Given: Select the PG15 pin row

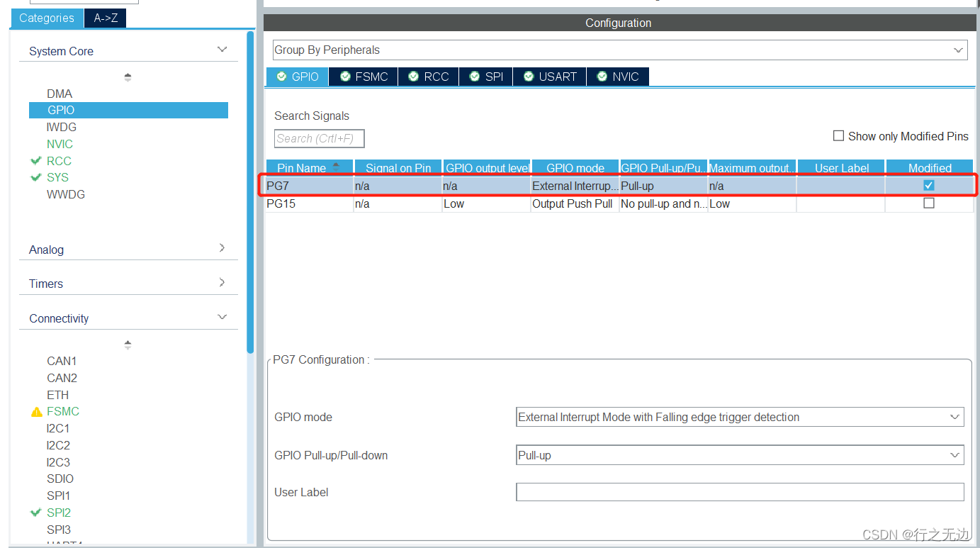Looking at the screenshot, I should pyautogui.click(x=620, y=203).
